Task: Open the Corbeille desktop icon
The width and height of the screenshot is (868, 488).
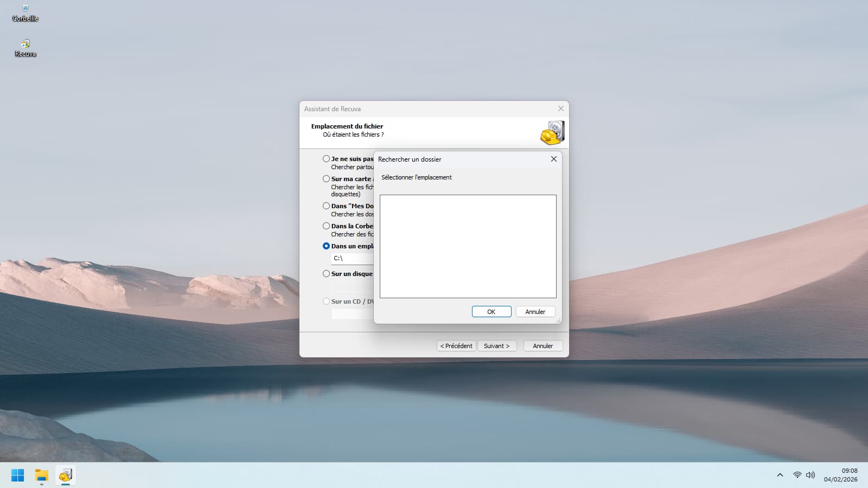Action: pos(25,12)
